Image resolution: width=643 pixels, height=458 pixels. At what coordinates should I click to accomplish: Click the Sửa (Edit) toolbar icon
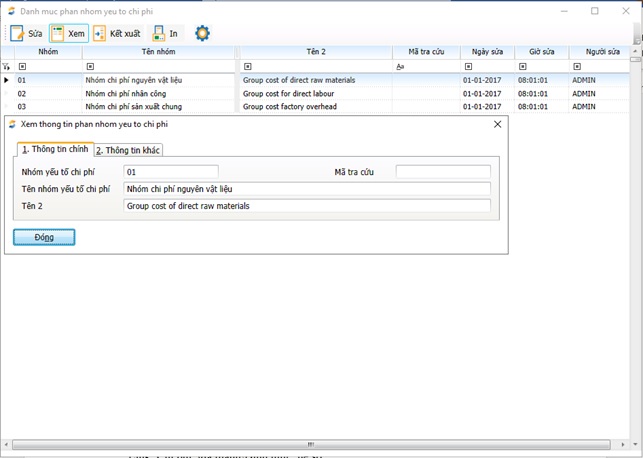[x=18, y=34]
